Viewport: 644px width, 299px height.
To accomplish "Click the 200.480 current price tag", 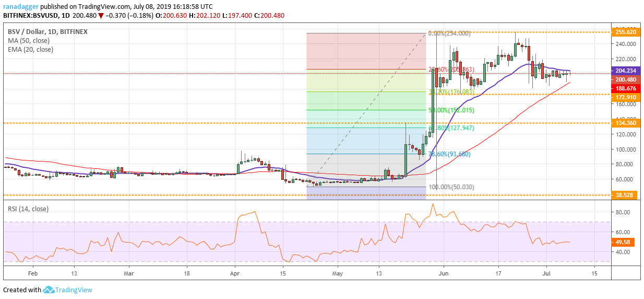I will point(626,79).
